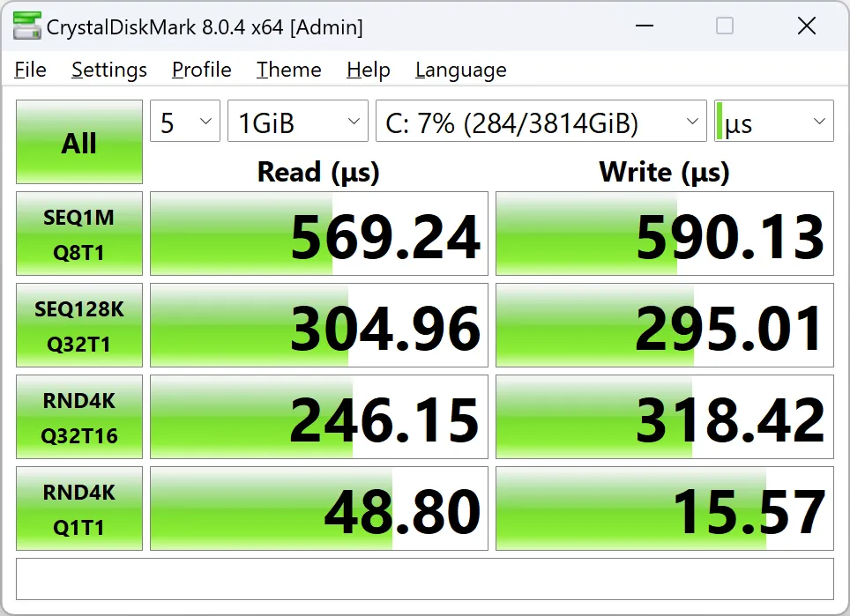Open the File menu

click(31, 70)
